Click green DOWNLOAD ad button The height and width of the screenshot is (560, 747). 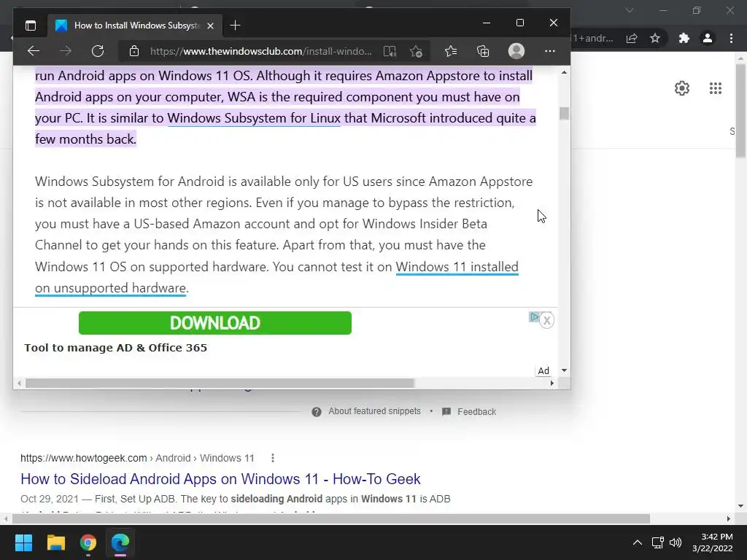coord(215,323)
